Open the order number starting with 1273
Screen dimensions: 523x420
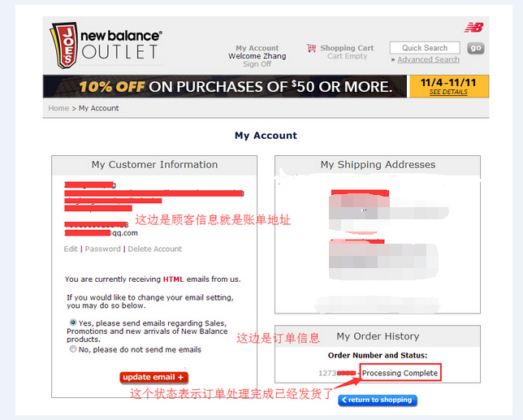point(337,373)
